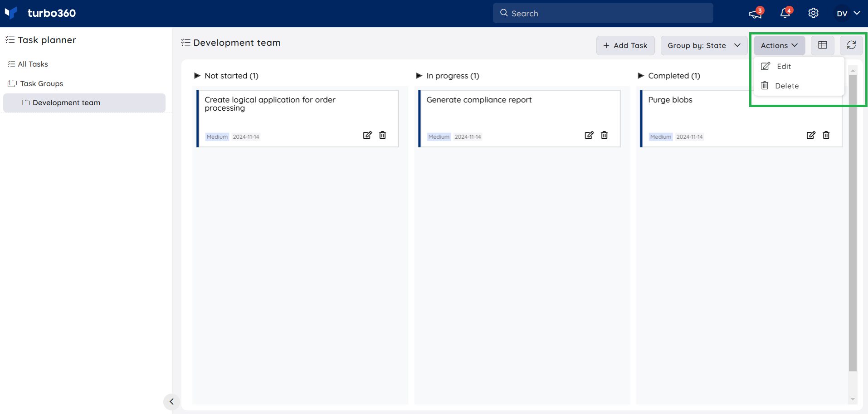This screenshot has width=868, height=414.
Task: Click the Add Task button
Action: coord(625,45)
